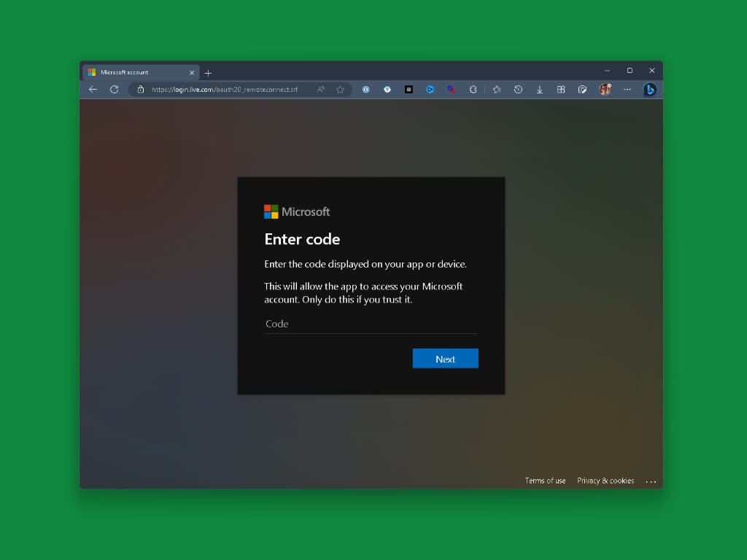Open the Collections panel
The height and width of the screenshot is (560, 747).
(561, 89)
